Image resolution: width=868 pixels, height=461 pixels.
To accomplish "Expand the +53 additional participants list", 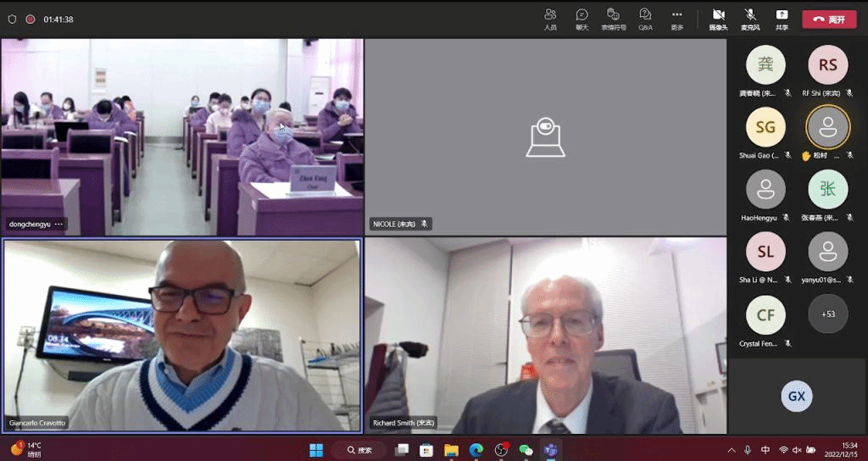I will click(x=827, y=314).
